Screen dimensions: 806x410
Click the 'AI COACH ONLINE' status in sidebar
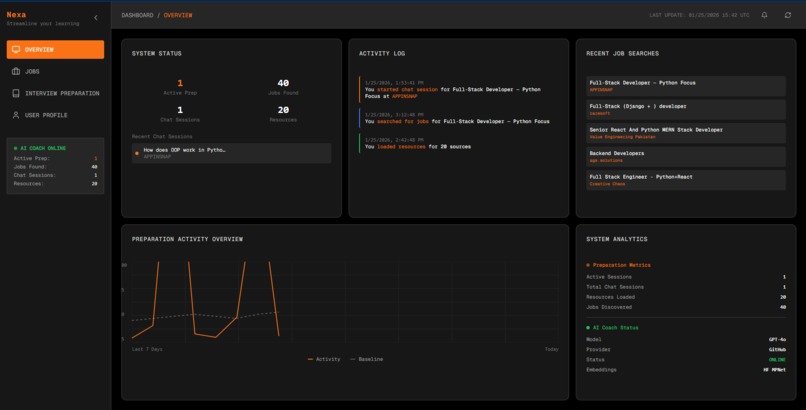click(x=40, y=148)
